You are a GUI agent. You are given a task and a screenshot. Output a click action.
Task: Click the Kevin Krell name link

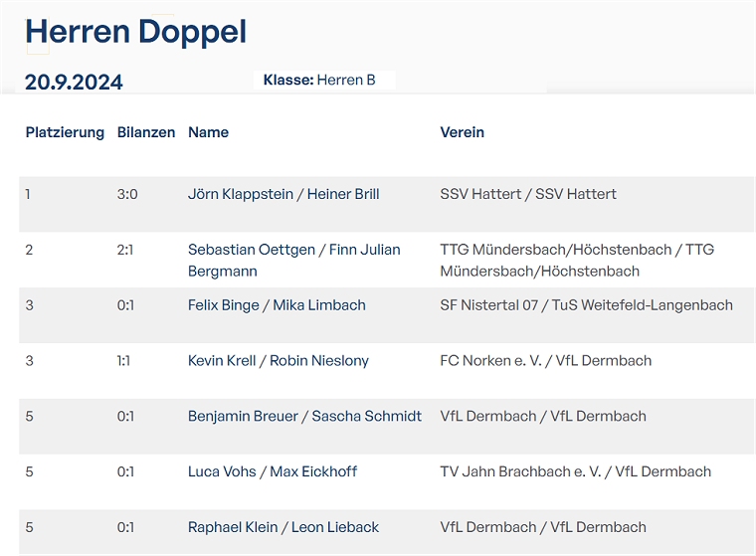coord(221,361)
